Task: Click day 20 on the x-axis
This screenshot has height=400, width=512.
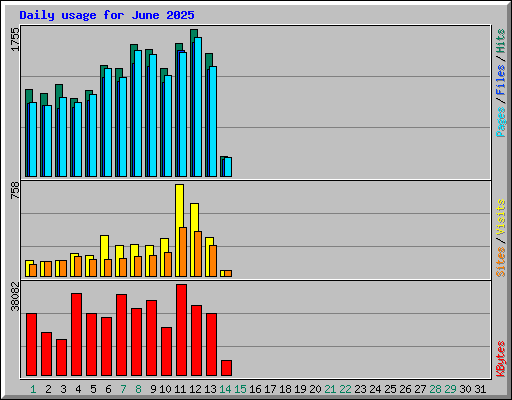Action: pos(315,389)
